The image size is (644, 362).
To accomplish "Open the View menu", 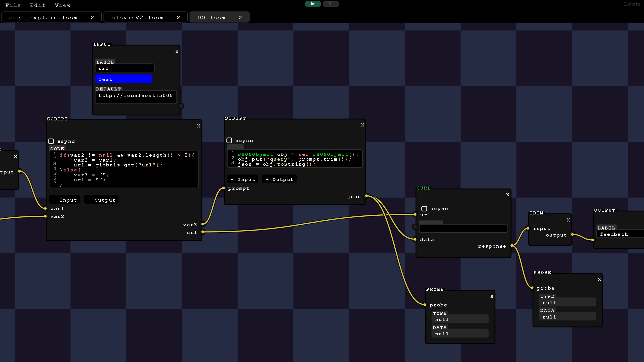I will (x=62, y=5).
